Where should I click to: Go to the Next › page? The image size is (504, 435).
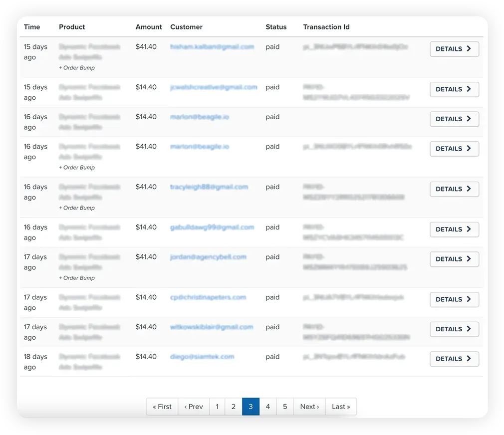[309, 407]
